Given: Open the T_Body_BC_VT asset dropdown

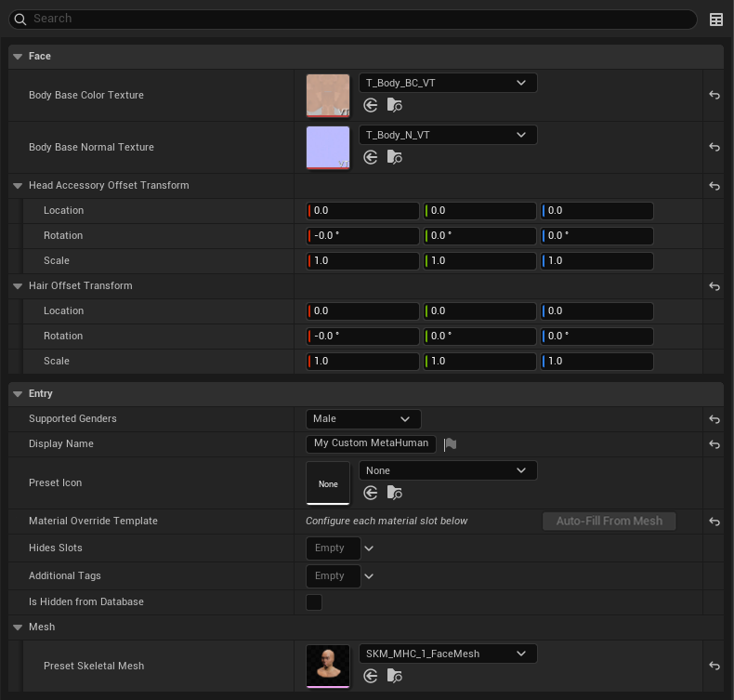Looking at the screenshot, I should point(448,83).
